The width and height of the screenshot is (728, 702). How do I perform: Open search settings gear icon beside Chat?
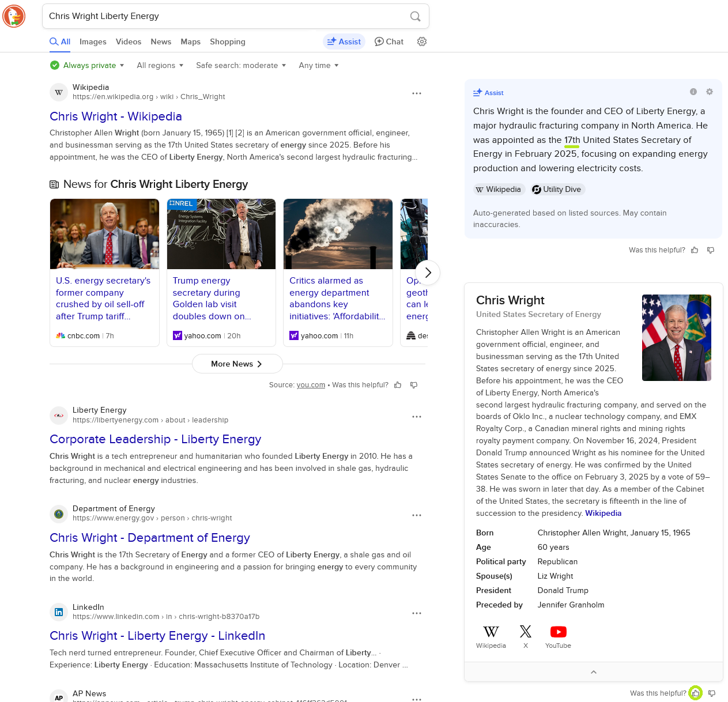pyautogui.click(x=422, y=41)
